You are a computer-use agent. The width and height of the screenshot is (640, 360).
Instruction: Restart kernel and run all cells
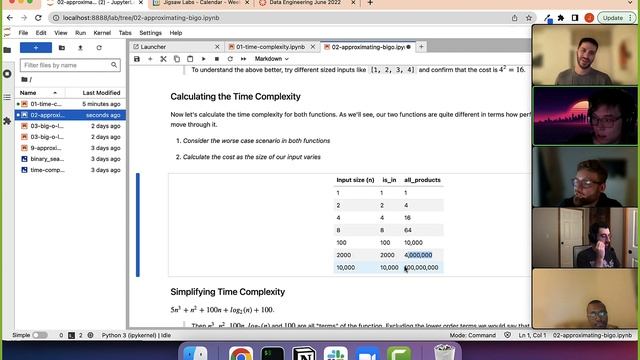pyautogui.click(x=243, y=59)
